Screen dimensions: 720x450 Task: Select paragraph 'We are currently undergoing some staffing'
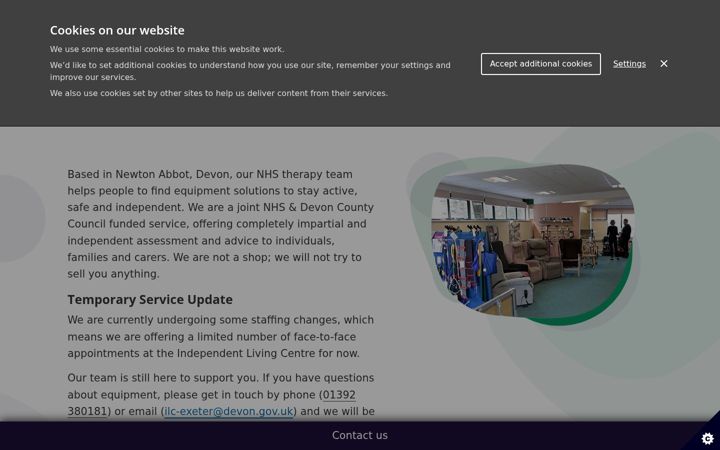click(221, 337)
